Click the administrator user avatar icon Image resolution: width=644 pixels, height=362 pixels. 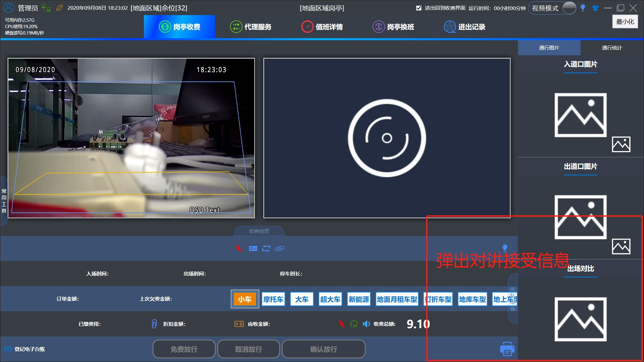coord(8,8)
